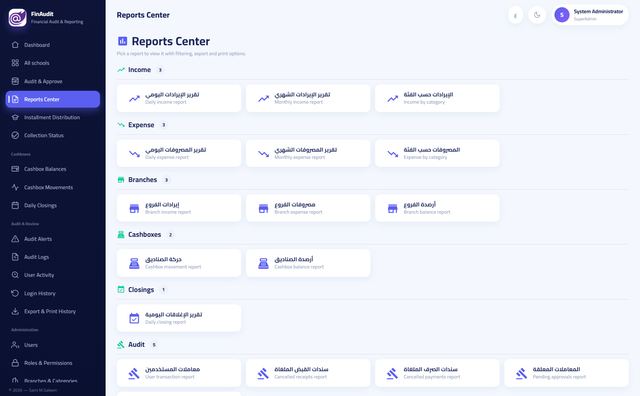Click the Audit & Approve sidebar icon

[15, 81]
